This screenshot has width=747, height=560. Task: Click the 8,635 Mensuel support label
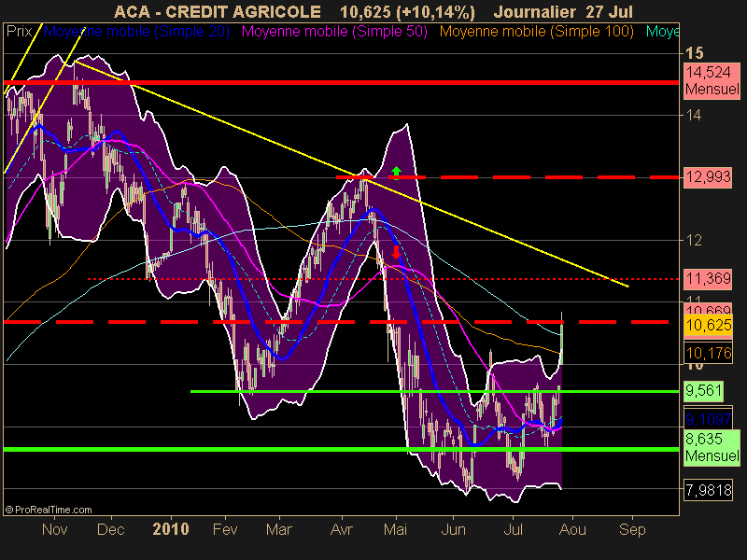pos(712,447)
